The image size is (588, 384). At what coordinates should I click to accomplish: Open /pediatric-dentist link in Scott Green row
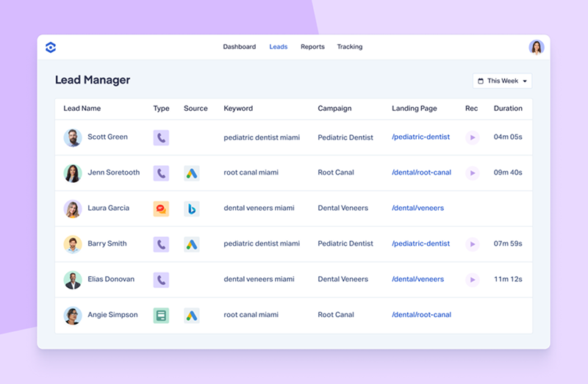pos(420,137)
